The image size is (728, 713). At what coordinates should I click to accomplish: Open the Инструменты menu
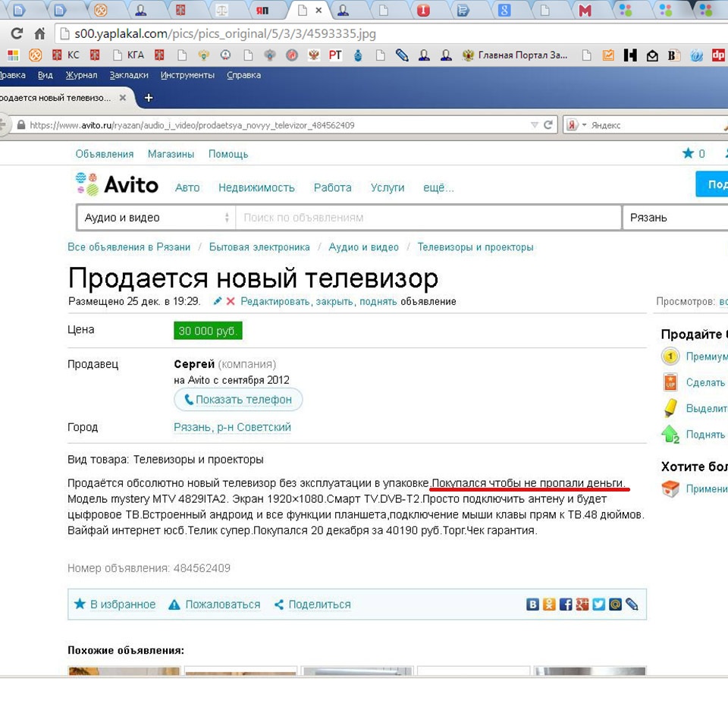click(x=187, y=75)
